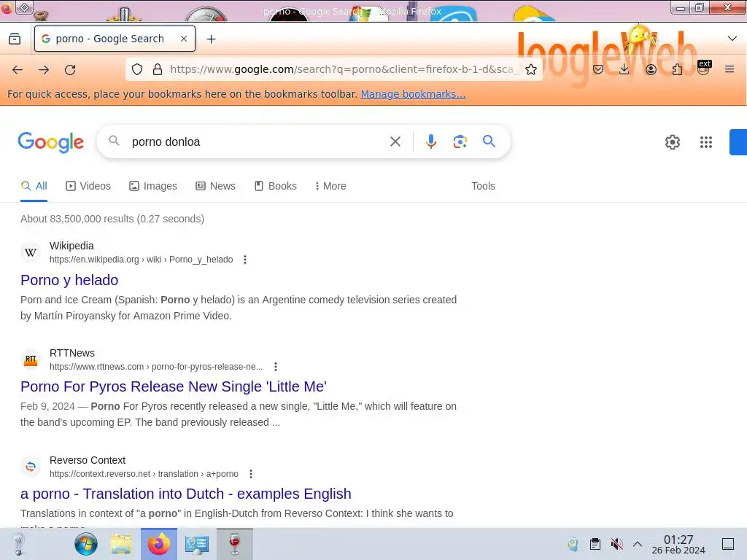Open the Porno y helado Wikipedia result
Viewport: 747px width, 560px height.
(69, 280)
